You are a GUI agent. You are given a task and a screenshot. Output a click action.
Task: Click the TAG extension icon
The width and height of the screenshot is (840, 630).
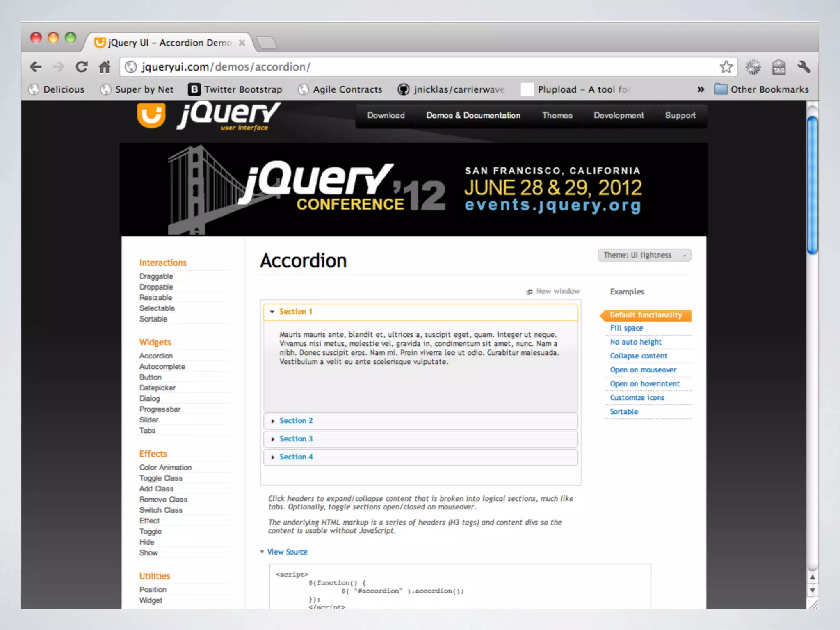(x=778, y=66)
